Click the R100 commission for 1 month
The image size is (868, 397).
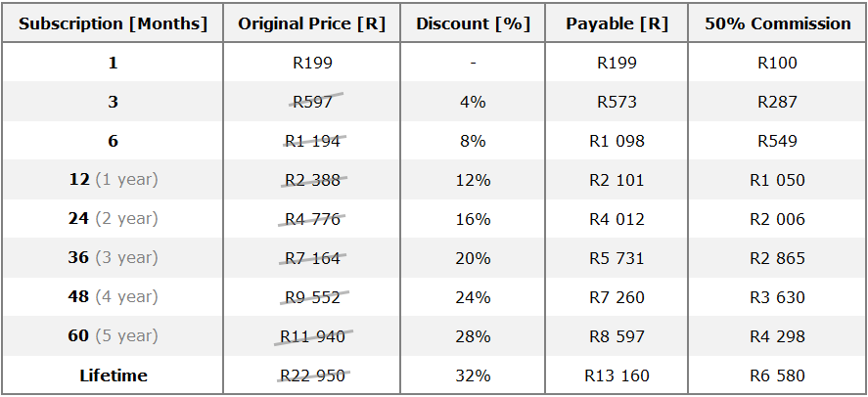pyautogui.click(x=778, y=63)
